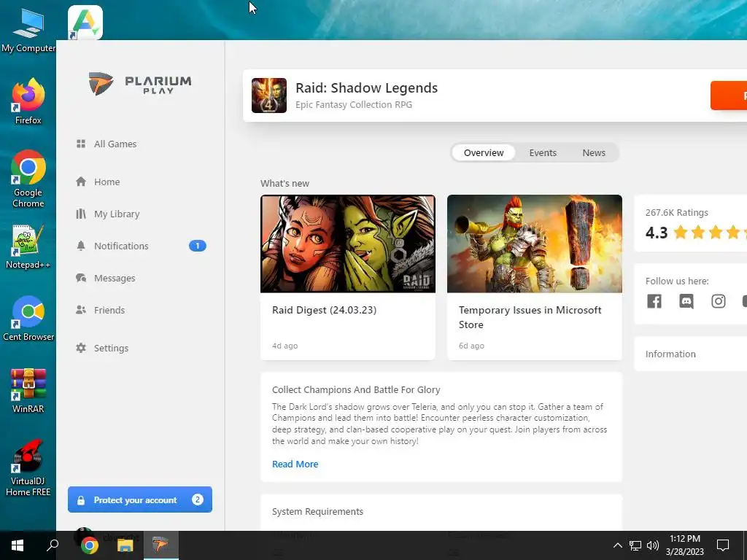Click the My Library books icon
The width and height of the screenshot is (747, 560).
81,214
